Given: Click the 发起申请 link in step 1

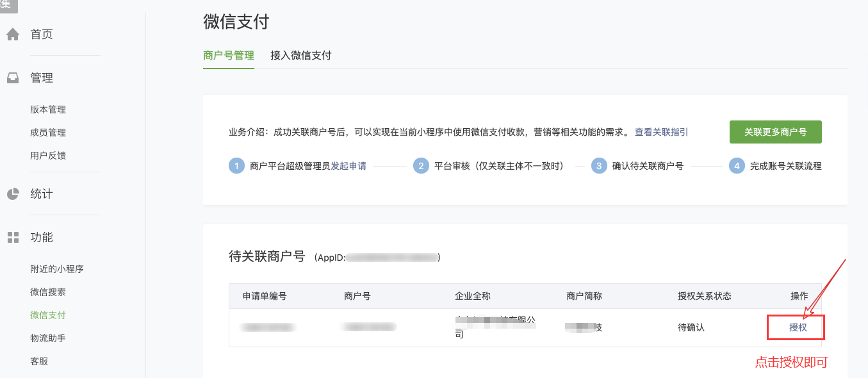Looking at the screenshot, I should tap(348, 166).
